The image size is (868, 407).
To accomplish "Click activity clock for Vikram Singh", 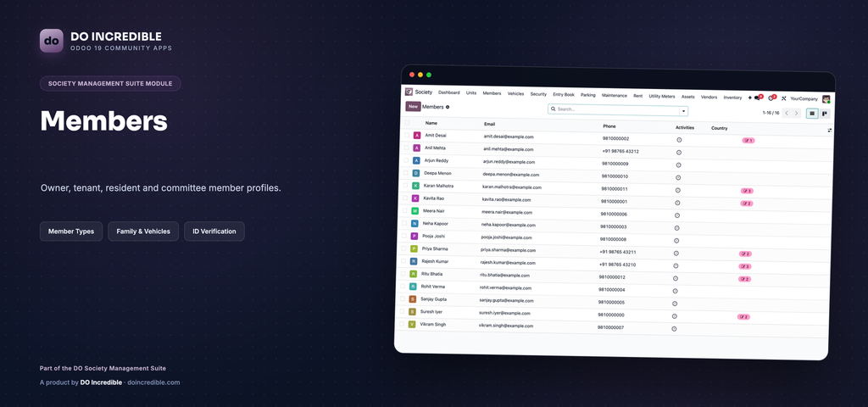I will (674, 329).
